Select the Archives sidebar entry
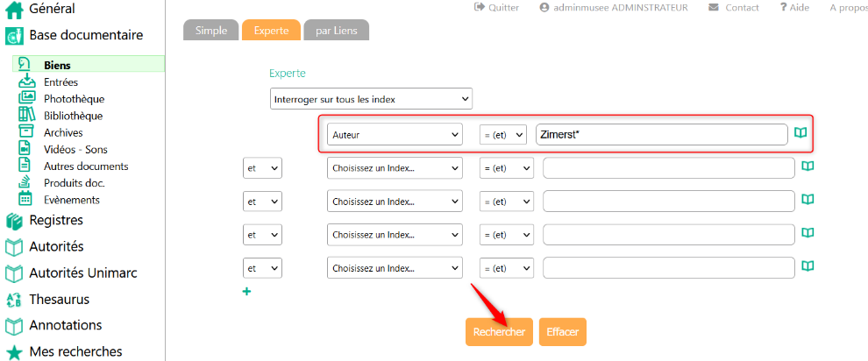The image size is (868, 361). pyautogui.click(x=63, y=132)
